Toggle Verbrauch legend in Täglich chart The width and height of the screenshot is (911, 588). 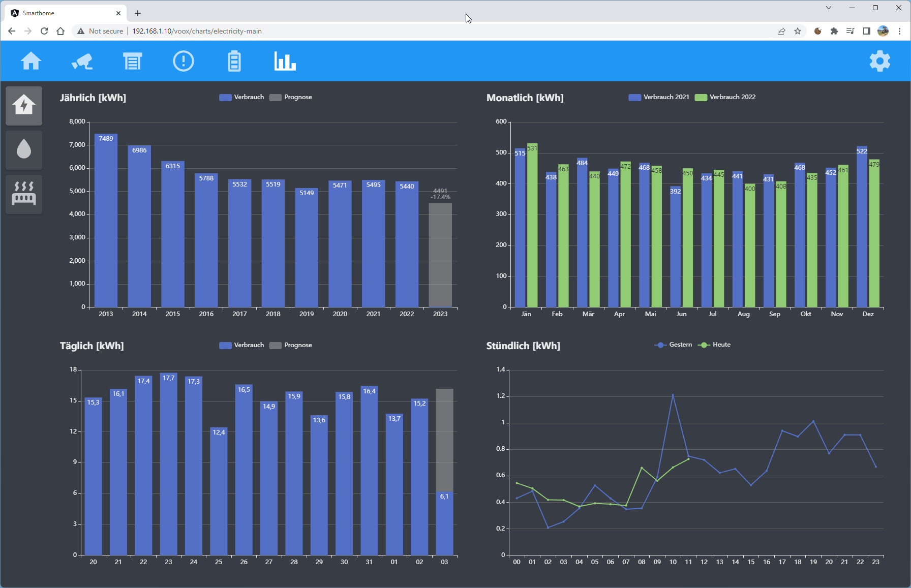[241, 345]
